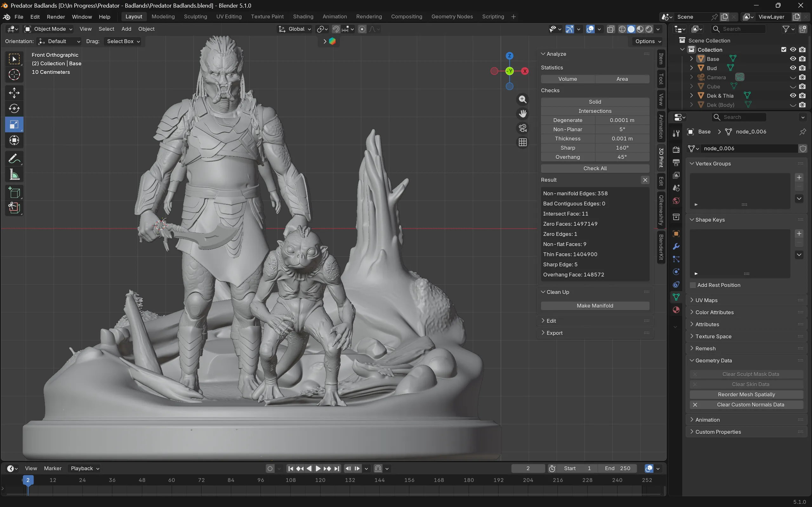Click the Make Manifold button
812x507 pixels.
click(x=595, y=306)
